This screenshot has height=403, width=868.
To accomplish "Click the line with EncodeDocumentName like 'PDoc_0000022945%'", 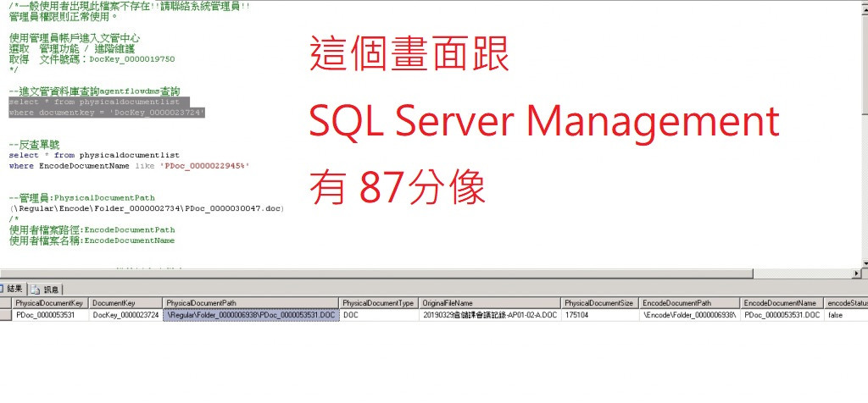I will (129, 166).
